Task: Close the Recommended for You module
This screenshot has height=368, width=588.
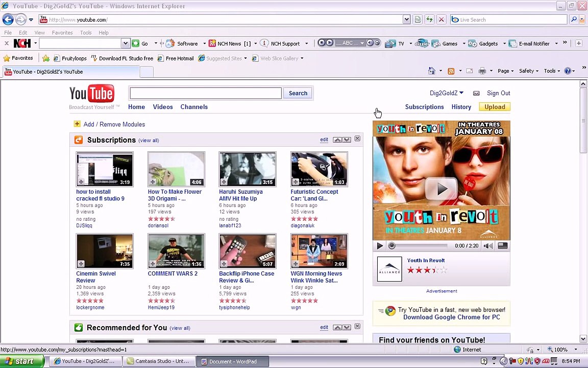Action: pos(357,326)
